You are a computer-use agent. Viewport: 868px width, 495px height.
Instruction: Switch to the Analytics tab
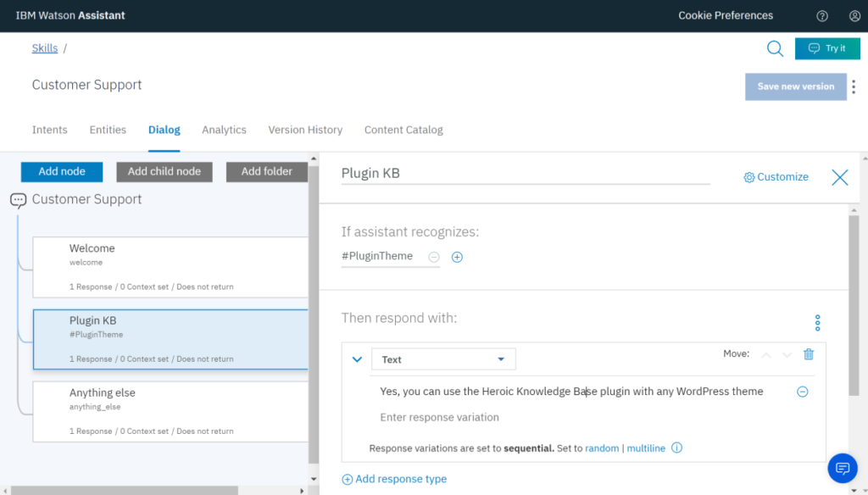pos(224,130)
